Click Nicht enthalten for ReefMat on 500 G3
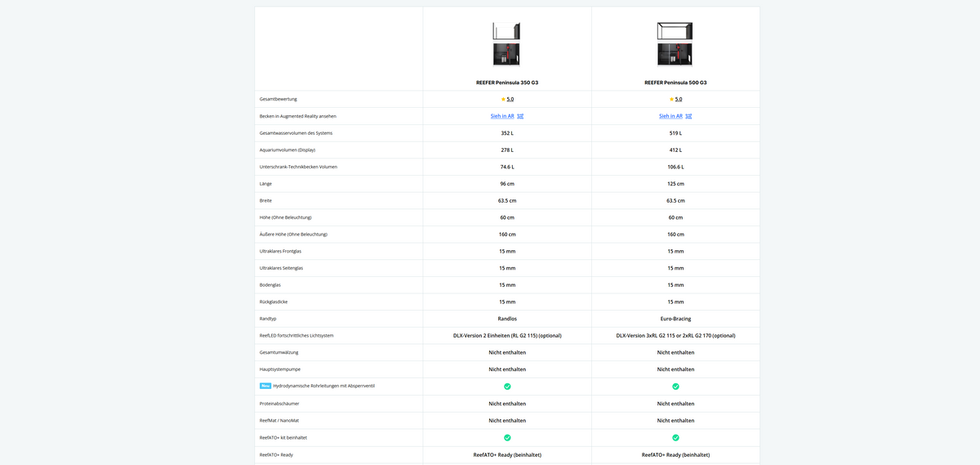The image size is (980, 465). [x=675, y=420]
